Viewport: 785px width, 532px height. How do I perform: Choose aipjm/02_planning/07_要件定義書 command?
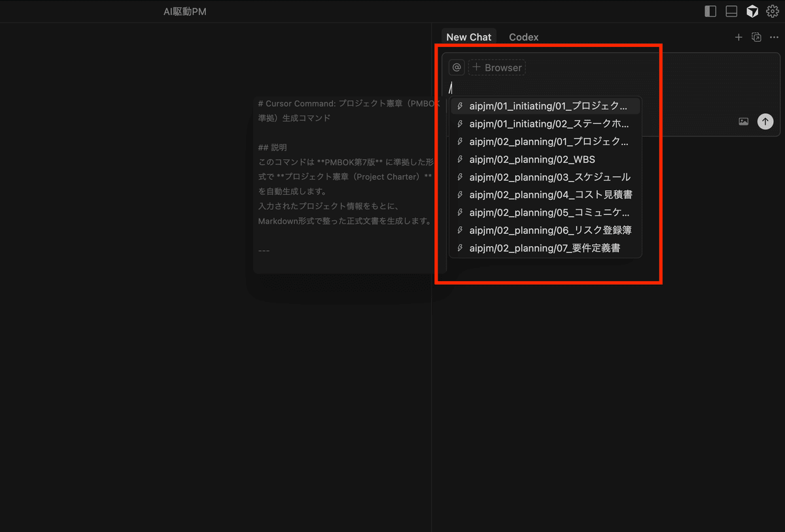click(x=546, y=248)
